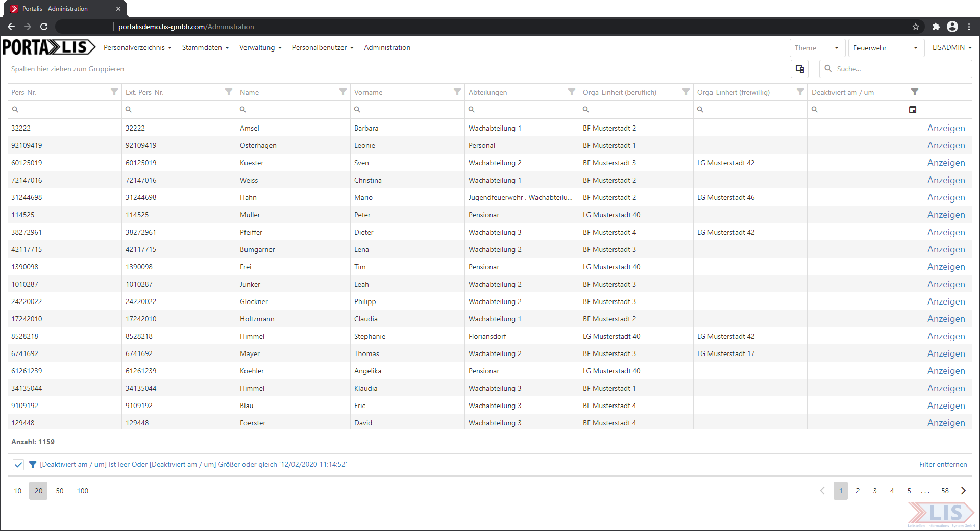
Task: Expand the LISADMIN user menu
Action: (952, 47)
